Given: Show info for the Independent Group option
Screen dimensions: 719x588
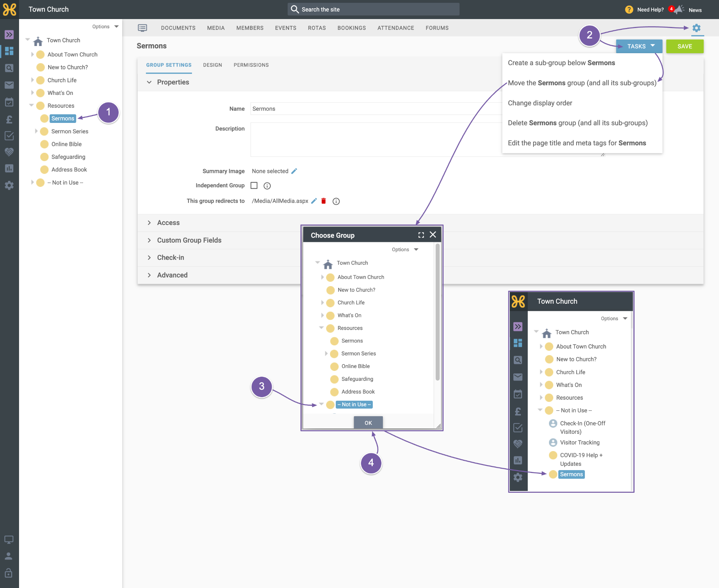Looking at the screenshot, I should coord(267,186).
